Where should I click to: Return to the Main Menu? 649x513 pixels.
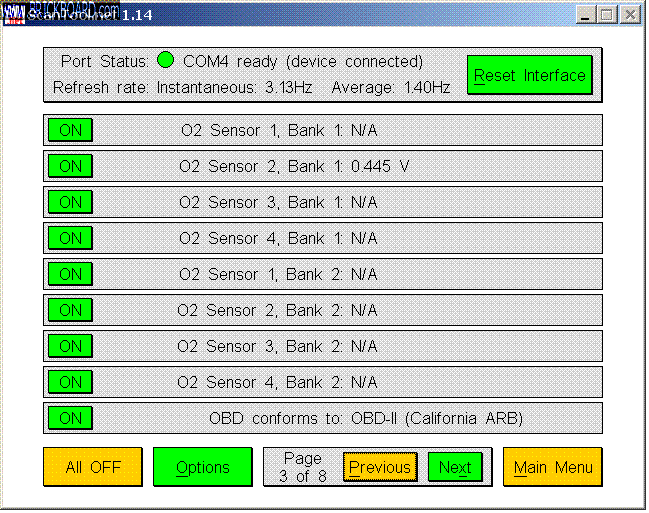(552, 467)
